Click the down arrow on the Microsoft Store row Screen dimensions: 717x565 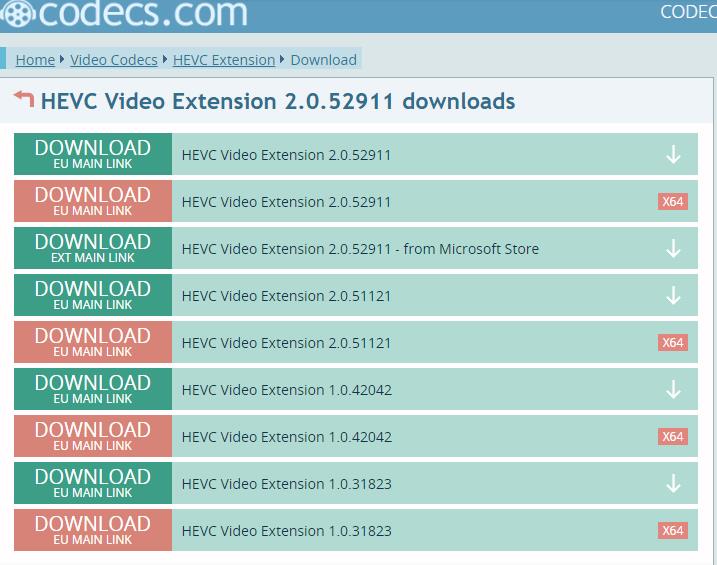click(x=673, y=249)
